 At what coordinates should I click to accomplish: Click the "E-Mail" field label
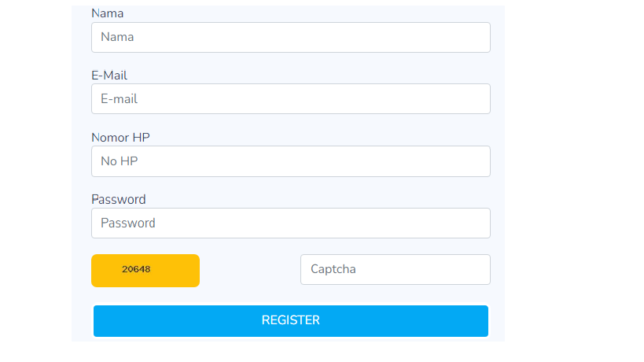click(x=109, y=76)
